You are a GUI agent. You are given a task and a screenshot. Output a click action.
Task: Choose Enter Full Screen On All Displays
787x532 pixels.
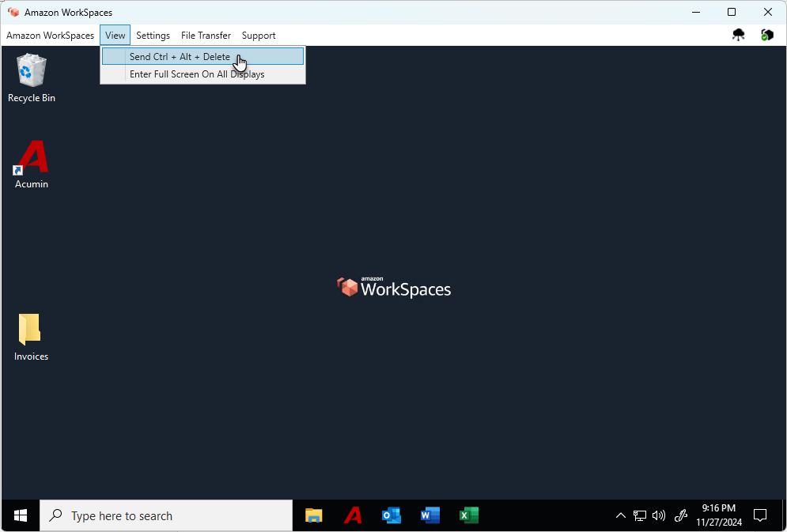[202, 74]
